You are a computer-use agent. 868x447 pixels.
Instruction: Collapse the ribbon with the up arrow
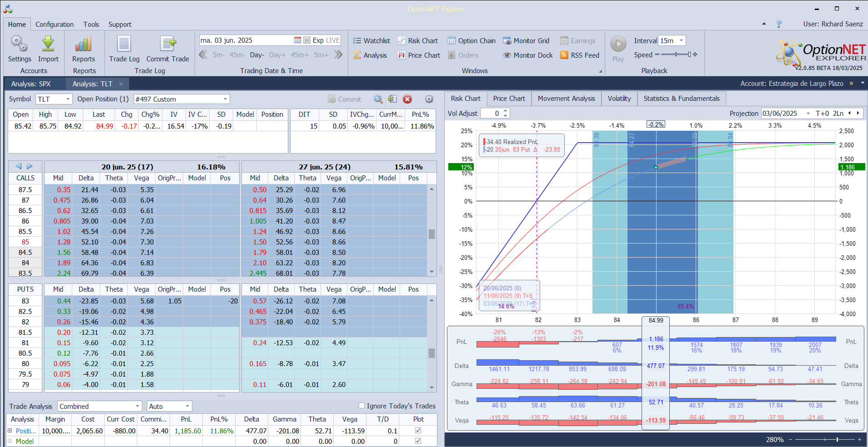[x=764, y=24]
